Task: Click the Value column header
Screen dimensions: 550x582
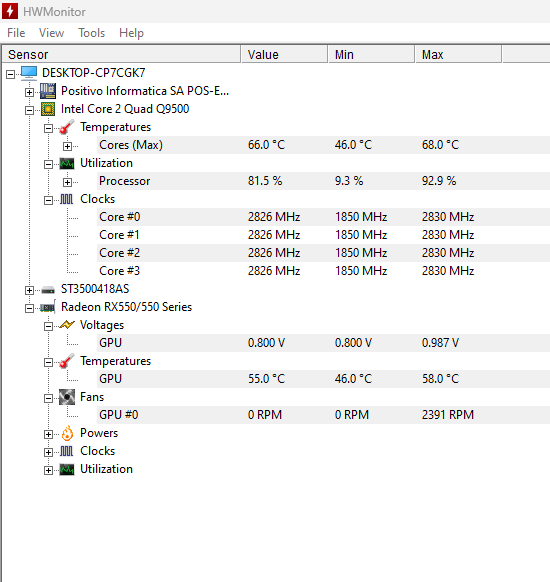Action: click(x=284, y=55)
